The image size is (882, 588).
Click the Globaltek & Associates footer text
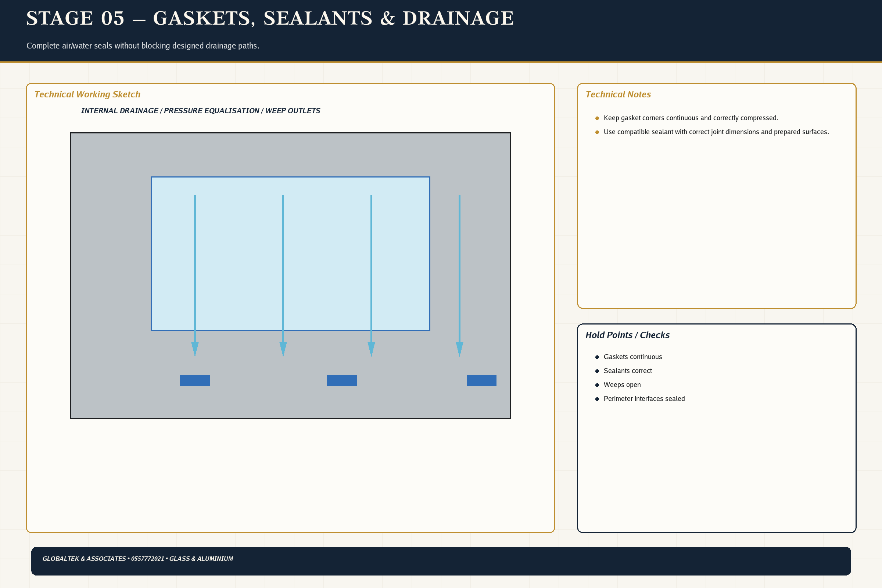point(137,559)
